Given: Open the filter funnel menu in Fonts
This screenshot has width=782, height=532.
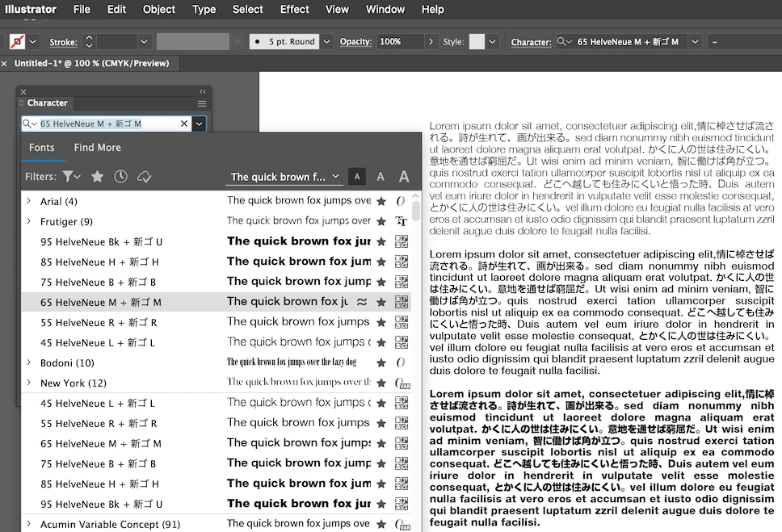Looking at the screenshot, I should point(71,177).
